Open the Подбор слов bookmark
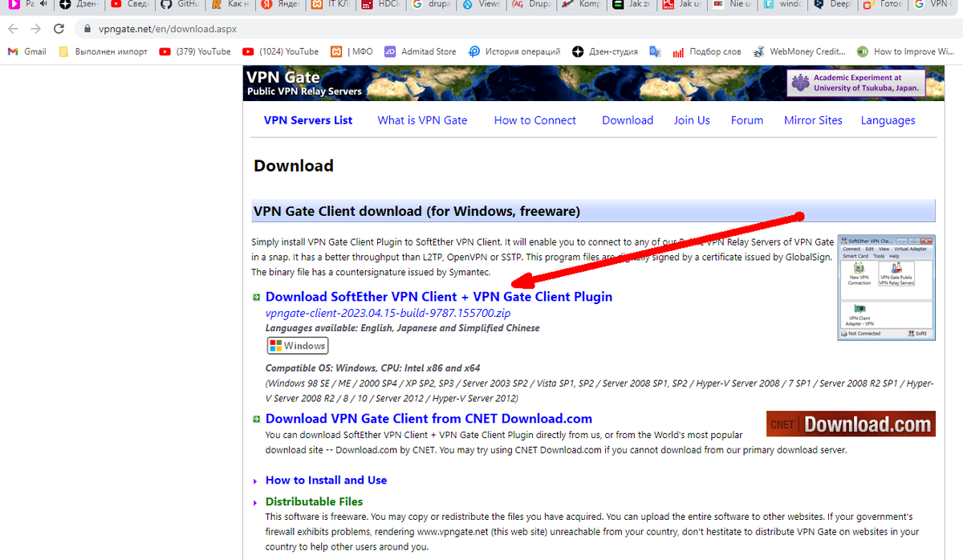Screen dimensions: 963x560 707,51
